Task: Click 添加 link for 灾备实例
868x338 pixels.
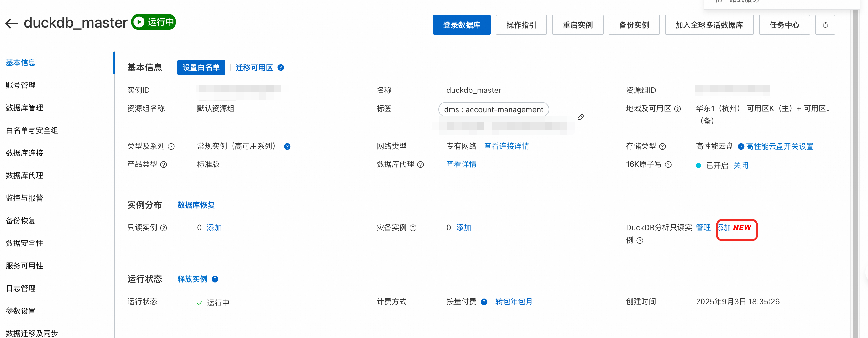Action: 463,227
